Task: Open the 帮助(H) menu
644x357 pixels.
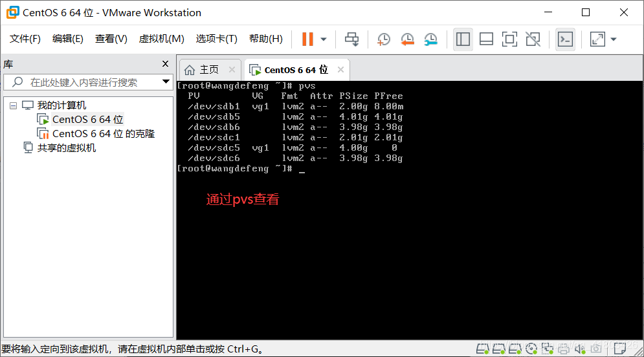Action: [266, 39]
